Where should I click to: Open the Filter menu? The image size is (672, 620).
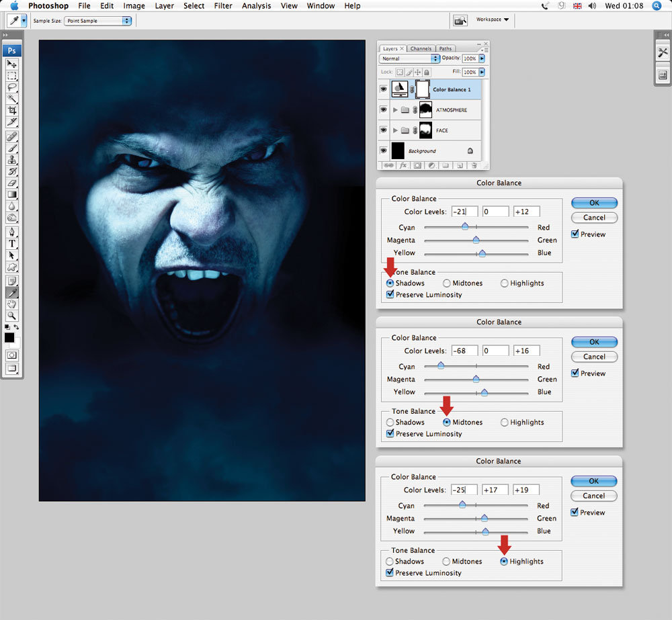pyautogui.click(x=223, y=5)
